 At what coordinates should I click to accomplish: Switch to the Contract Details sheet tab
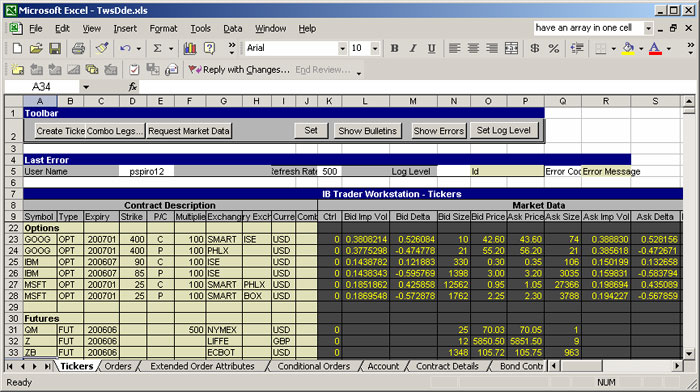(447, 366)
